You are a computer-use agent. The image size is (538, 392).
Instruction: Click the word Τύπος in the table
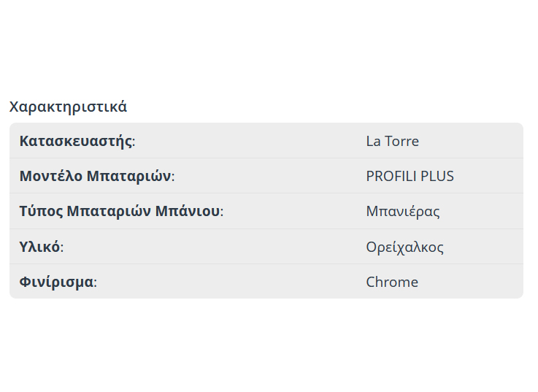pyautogui.click(x=40, y=212)
